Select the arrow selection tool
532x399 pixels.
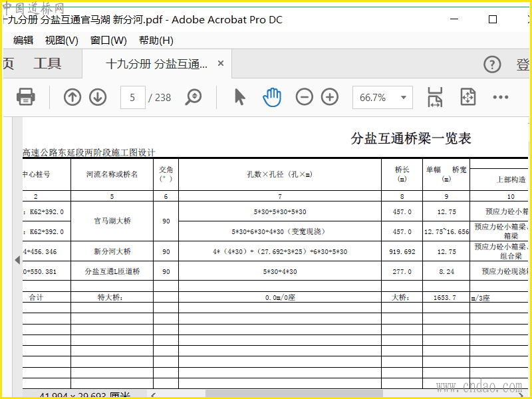pos(239,97)
